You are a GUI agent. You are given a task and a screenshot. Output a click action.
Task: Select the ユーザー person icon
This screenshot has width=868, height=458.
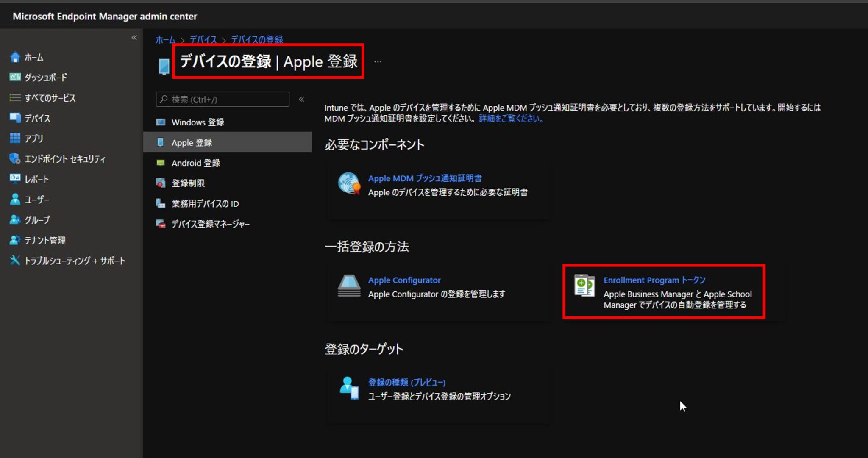pos(15,199)
